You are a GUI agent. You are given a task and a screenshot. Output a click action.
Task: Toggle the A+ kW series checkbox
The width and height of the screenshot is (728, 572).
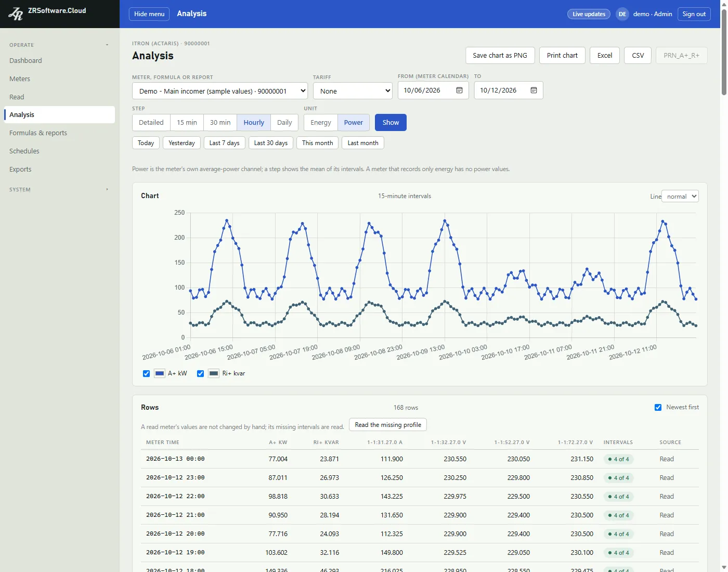tap(146, 373)
